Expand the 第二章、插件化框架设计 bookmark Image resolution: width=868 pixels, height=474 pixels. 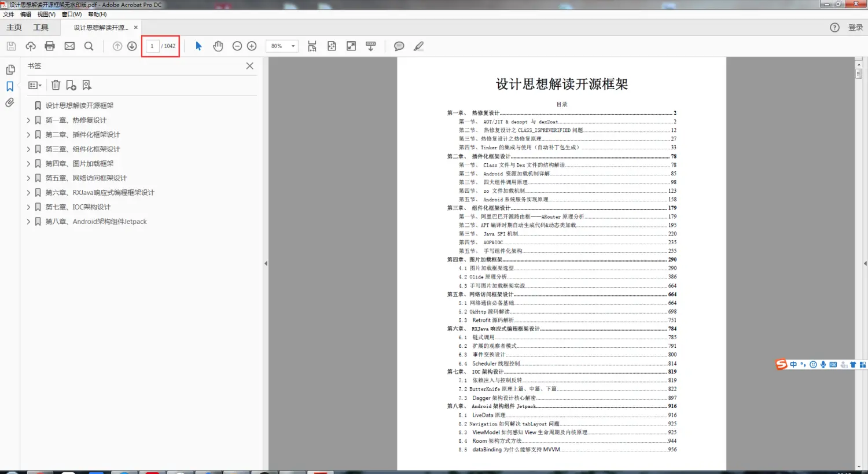(x=28, y=134)
